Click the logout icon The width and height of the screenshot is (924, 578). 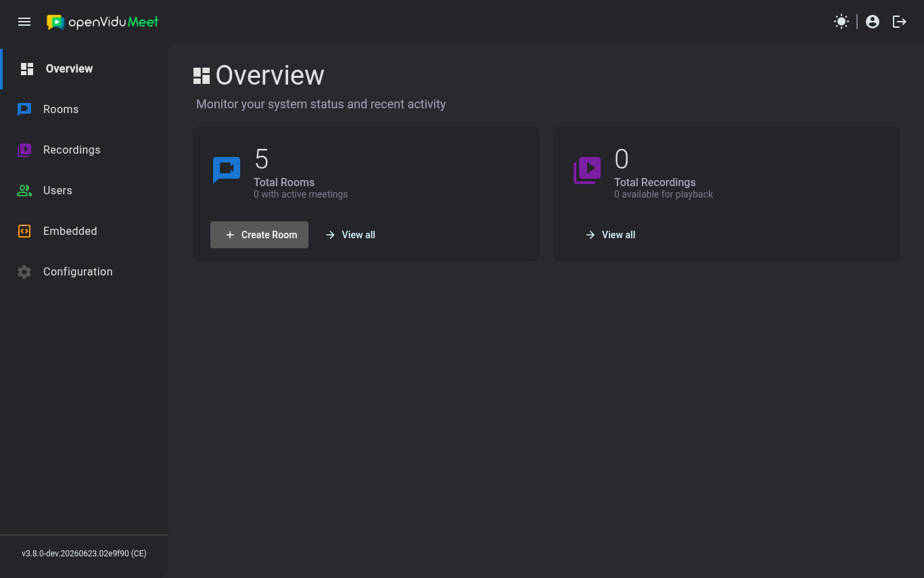900,22
